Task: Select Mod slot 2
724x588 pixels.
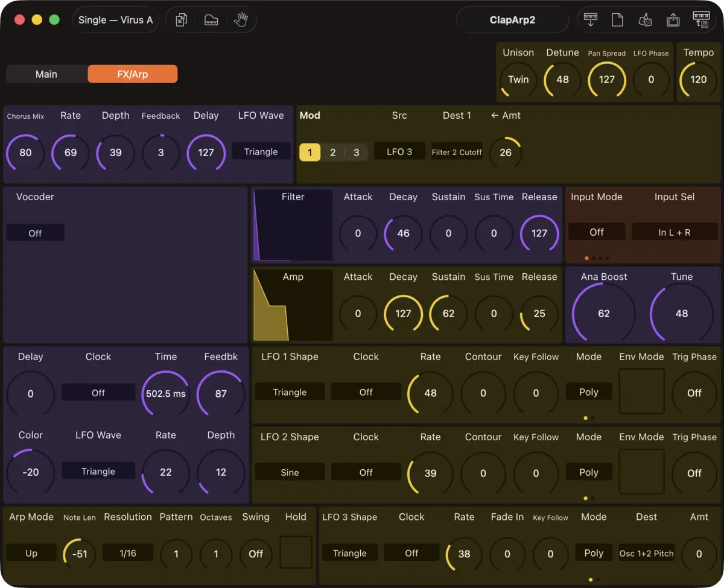Action: (332, 153)
